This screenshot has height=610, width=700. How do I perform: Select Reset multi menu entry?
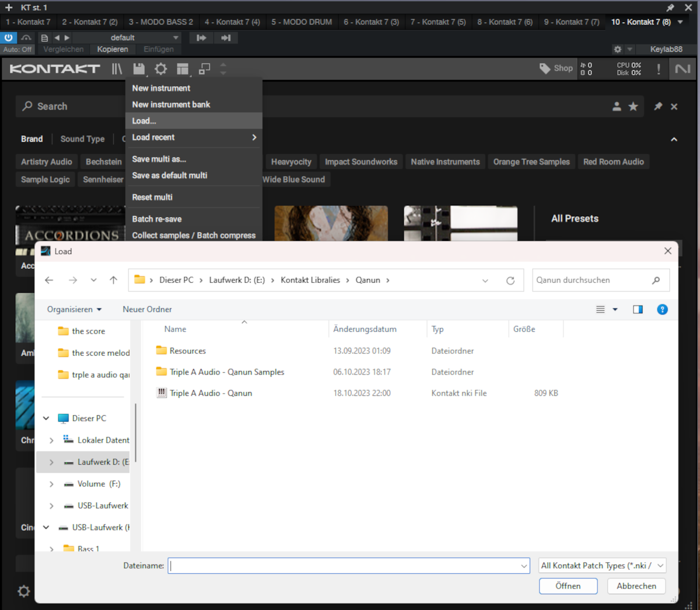coord(194,197)
